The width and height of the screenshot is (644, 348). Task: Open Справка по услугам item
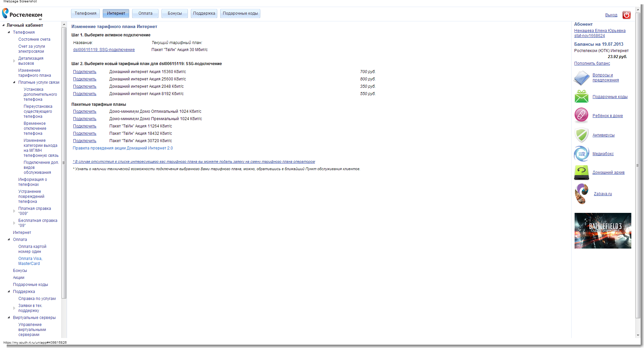click(37, 299)
